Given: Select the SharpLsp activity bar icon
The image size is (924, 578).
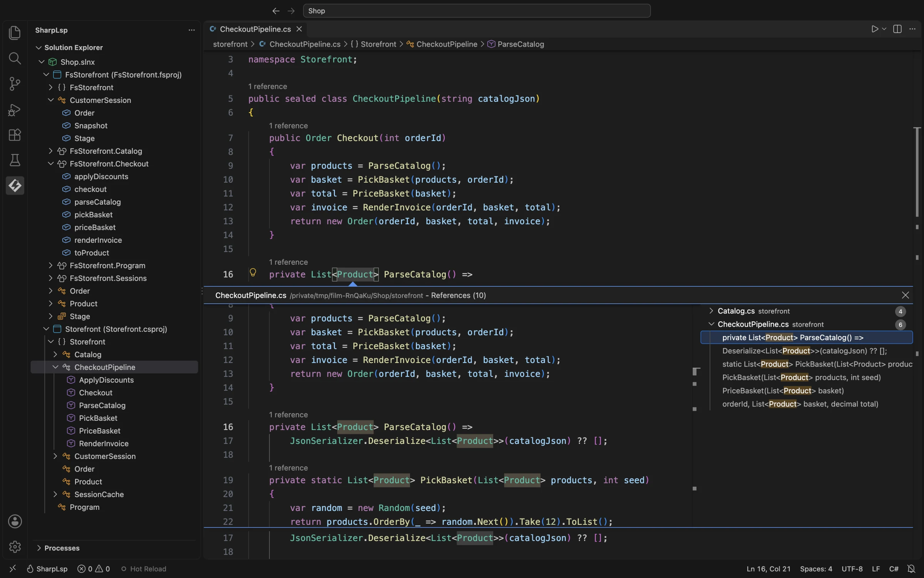Looking at the screenshot, I should (x=15, y=186).
